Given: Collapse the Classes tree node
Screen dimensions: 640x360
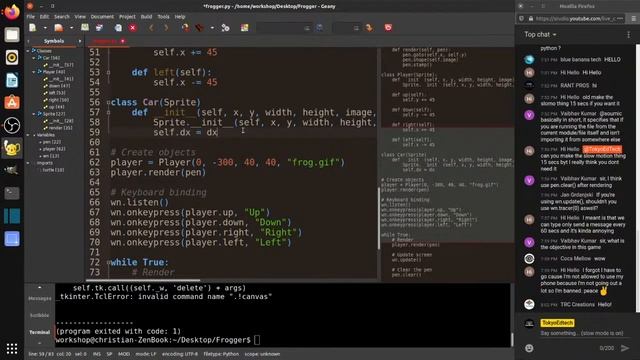Looking at the screenshot, I should click(28, 51).
